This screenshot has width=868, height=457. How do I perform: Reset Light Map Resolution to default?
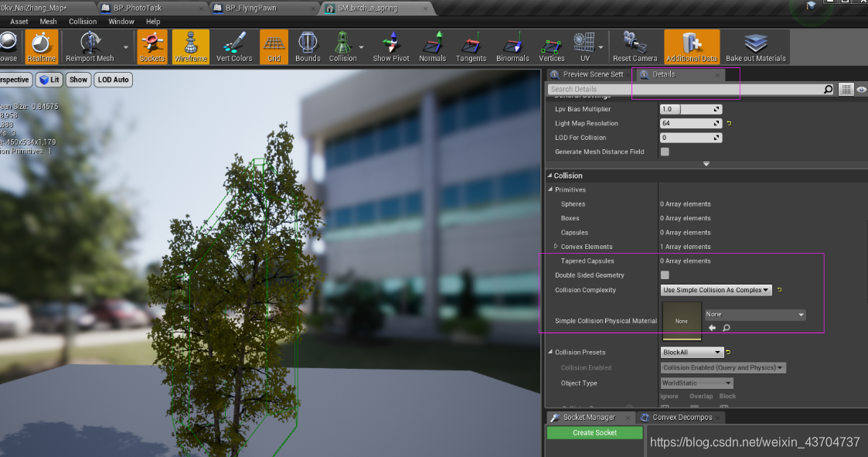729,124
